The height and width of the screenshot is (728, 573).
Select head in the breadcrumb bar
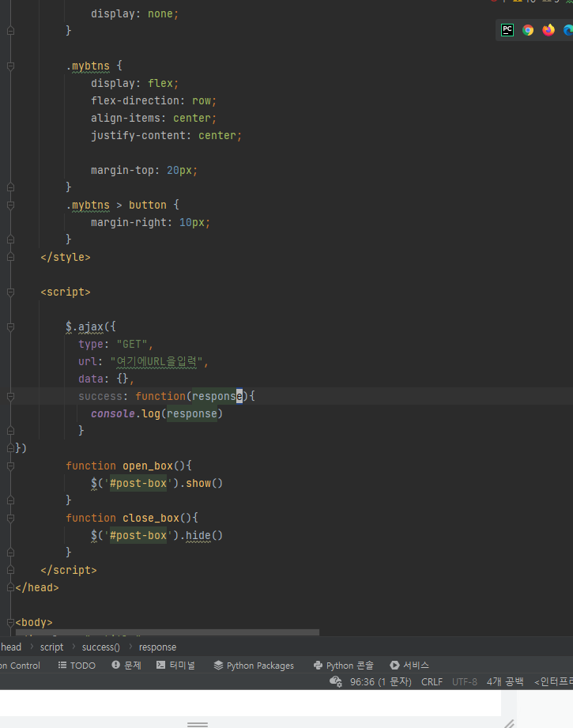coord(11,647)
